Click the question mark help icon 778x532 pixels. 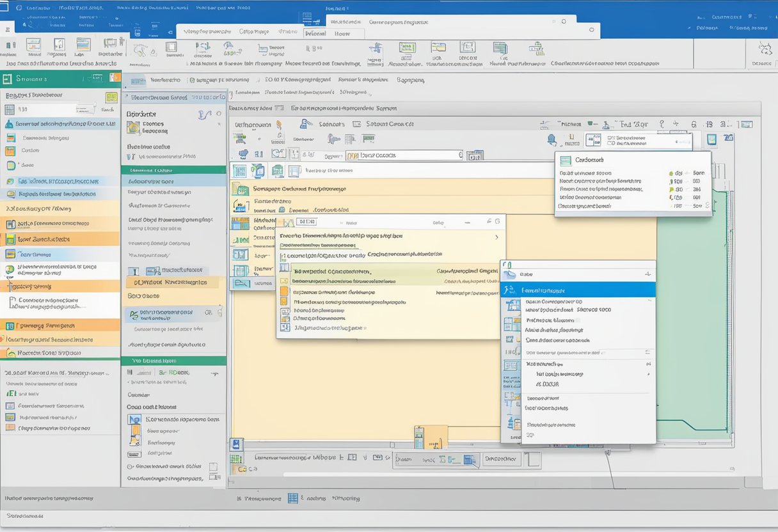[660, 125]
